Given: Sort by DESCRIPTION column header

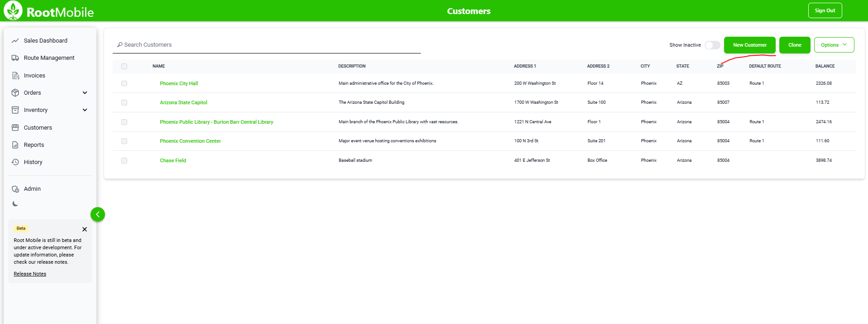Looking at the screenshot, I should [x=352, y=66].
